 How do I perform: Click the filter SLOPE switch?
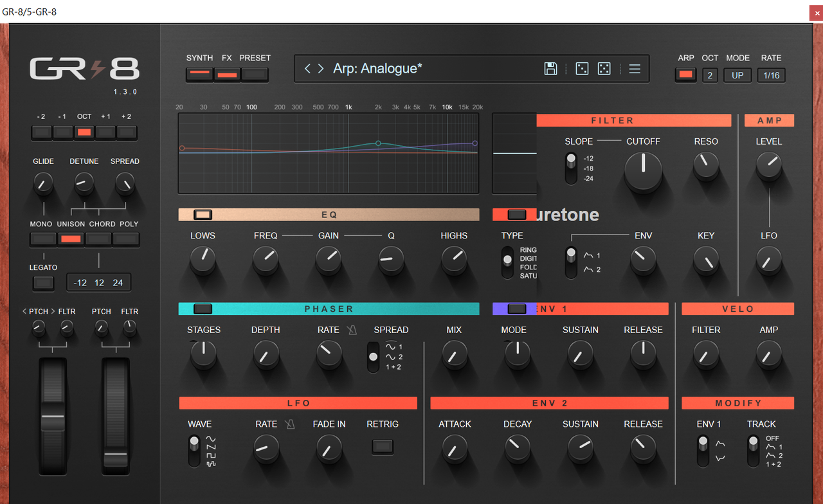pos(571,168)
